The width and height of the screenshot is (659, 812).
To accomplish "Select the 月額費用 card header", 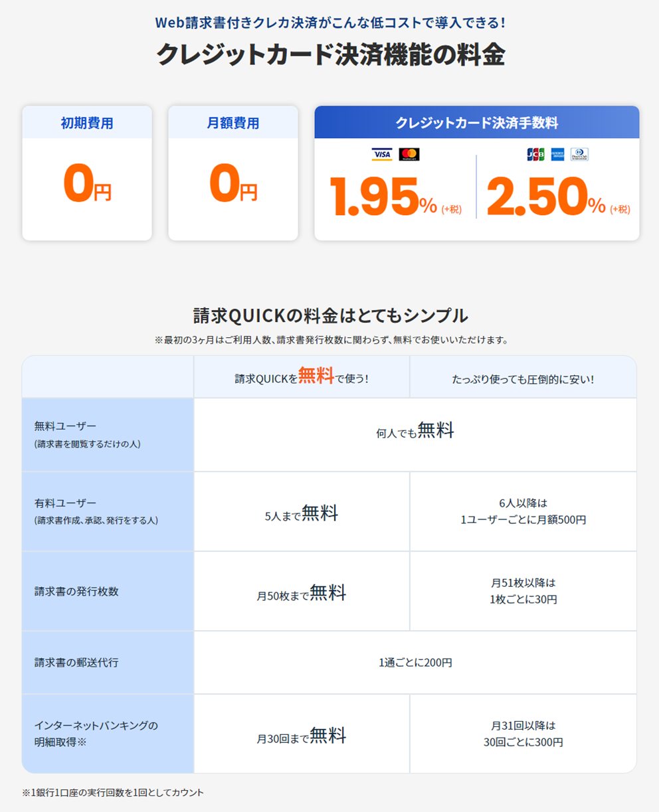I will [233, 123].
